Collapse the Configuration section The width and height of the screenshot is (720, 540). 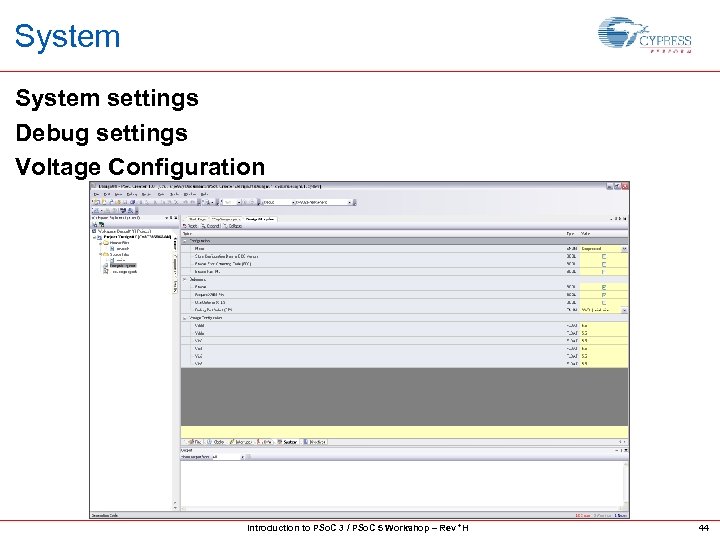(185, 241)
